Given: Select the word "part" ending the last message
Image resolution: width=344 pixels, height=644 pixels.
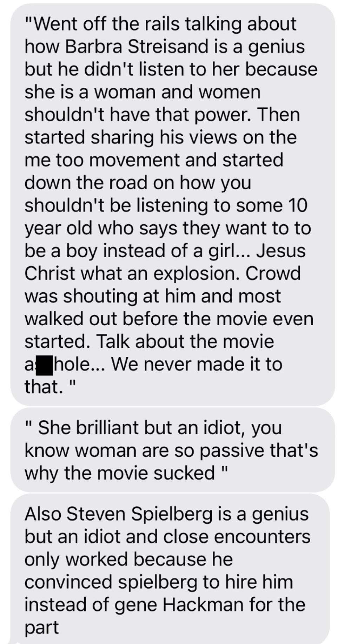Looking at the screenshot, I should click(41, 628).
